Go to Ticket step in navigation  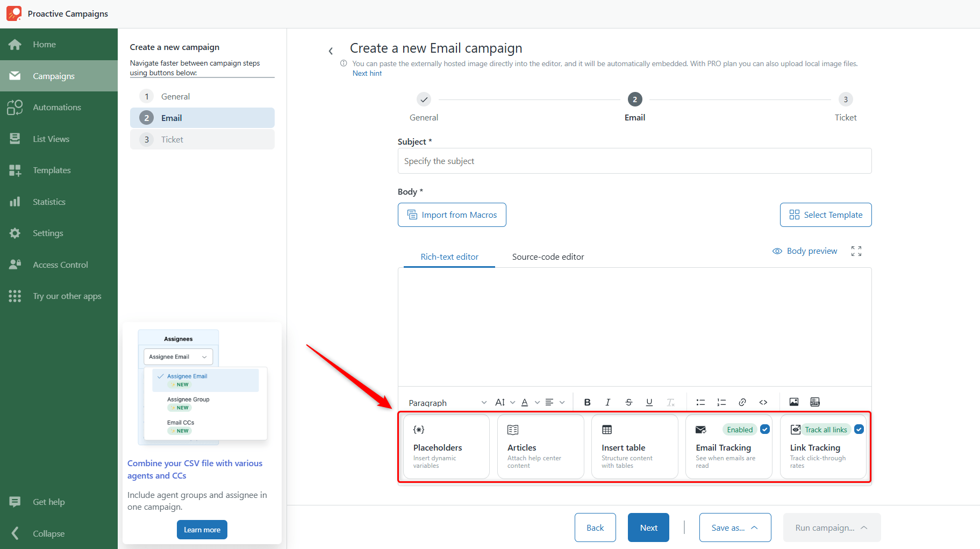point(202,139)
